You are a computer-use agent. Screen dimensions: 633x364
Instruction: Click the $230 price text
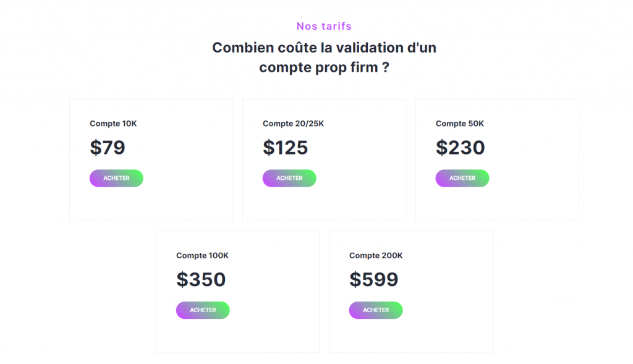point(460,148)
